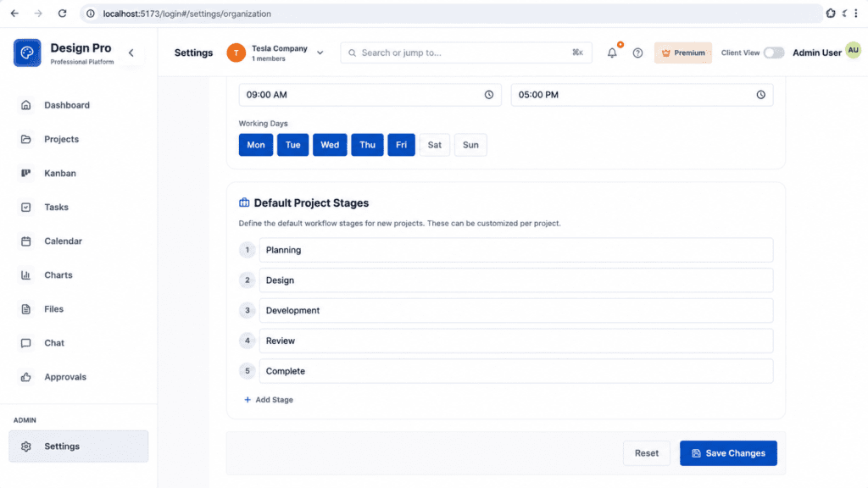Click the 05:00 PM end time field

pyautogui.click(x=643, y=95)
